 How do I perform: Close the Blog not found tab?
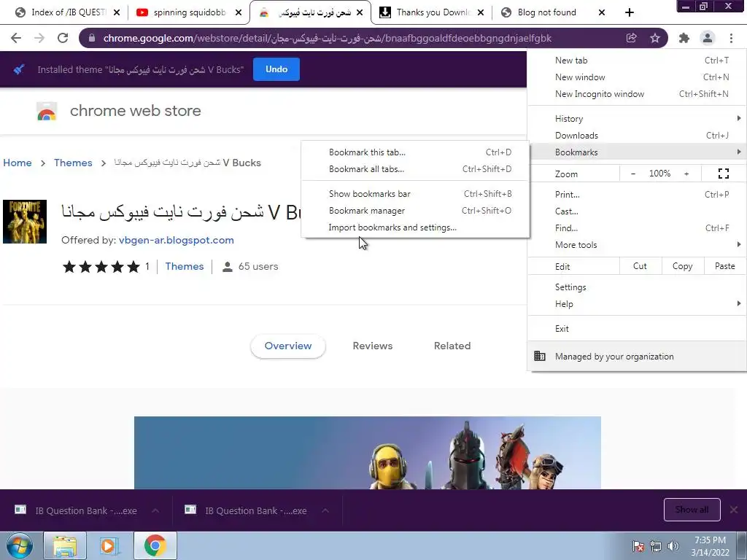(602, 12)
